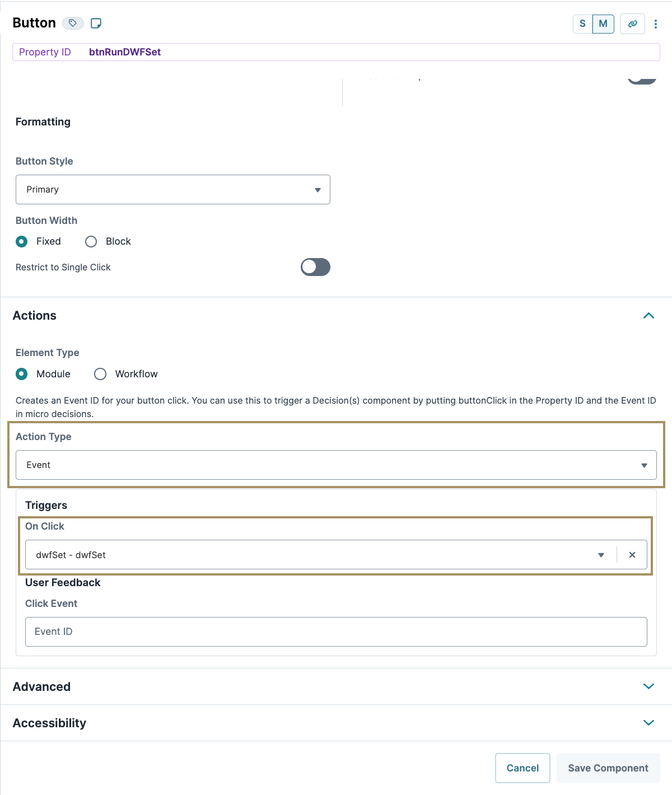Clear the On Click trigger with the X

tap(632, 555)
